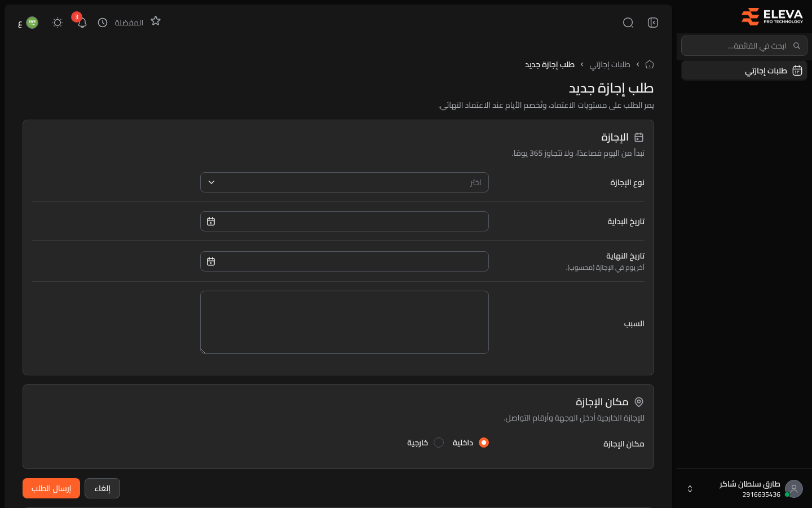Click the user ID 2916635436
Image resolution: width=812 pixels, height=508 pixels.
[x=761, y=494]
